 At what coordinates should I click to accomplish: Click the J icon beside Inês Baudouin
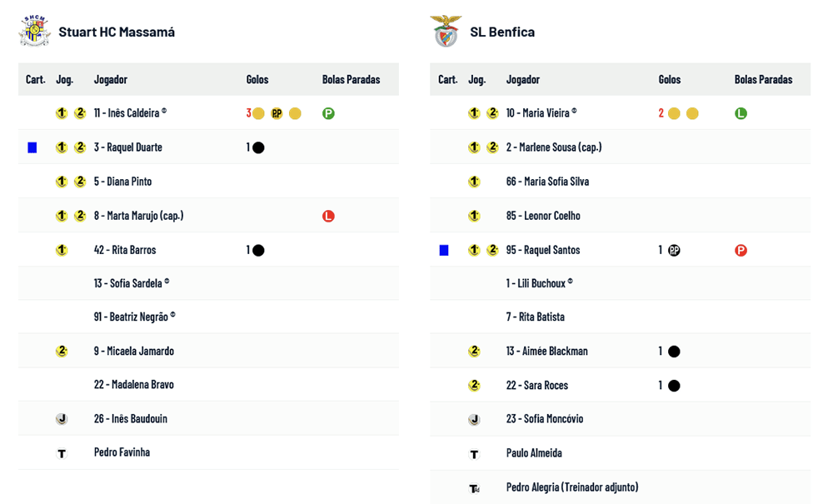tap(62, 419)
